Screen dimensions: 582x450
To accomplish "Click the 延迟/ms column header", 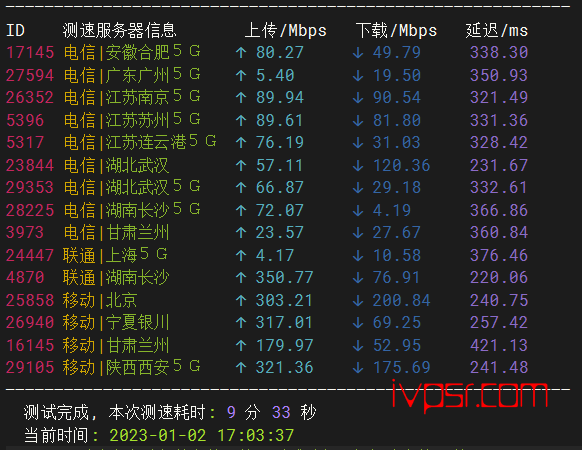I will pos(497,30).
